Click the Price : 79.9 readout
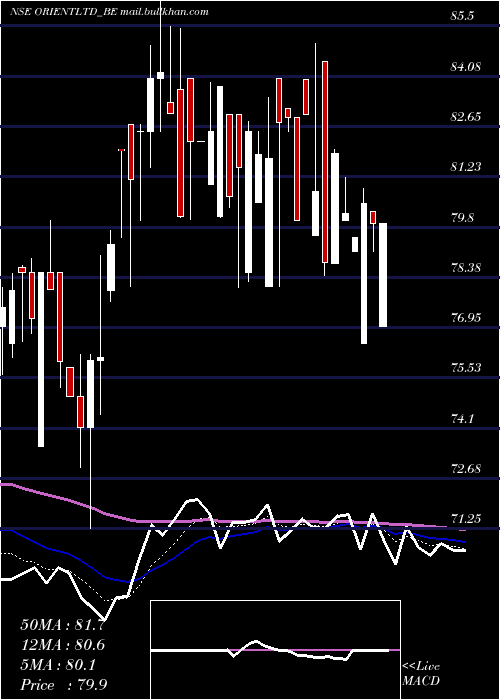The image size is (500, 700). [63, 685]
